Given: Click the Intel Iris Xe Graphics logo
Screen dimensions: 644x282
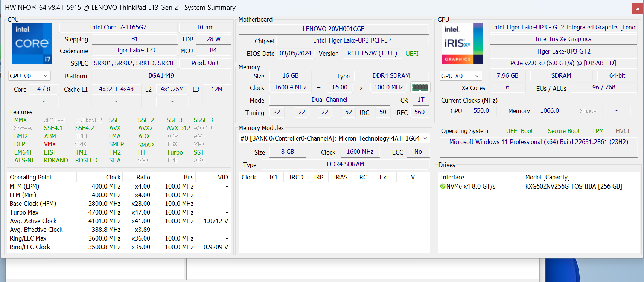Looking at the screenshot, I should coord(462,43).
